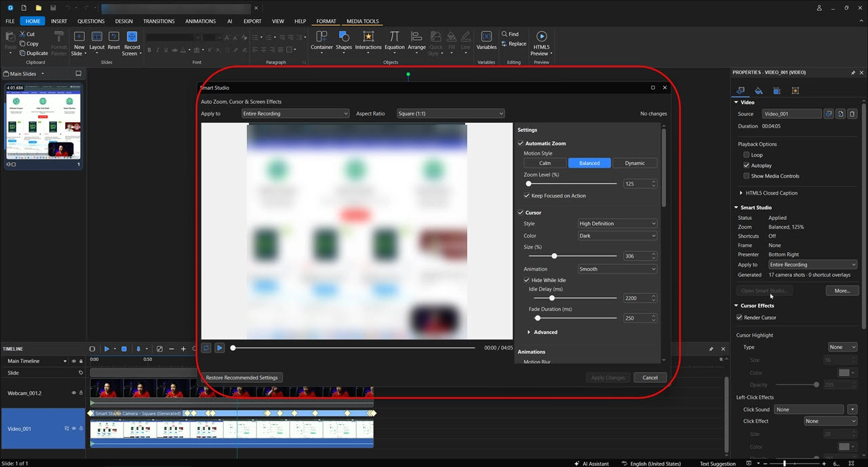Switch to the interactivity star properties tab icon

coord(795,90)
